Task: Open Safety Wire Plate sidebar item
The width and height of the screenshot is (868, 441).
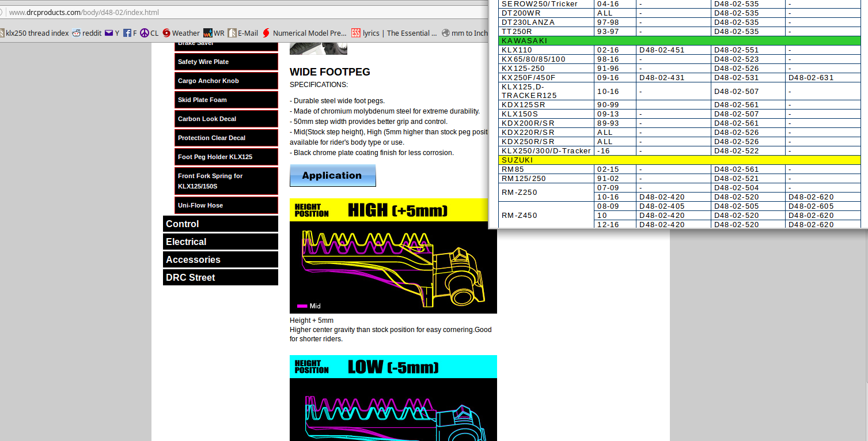Action: coord(226,62)
